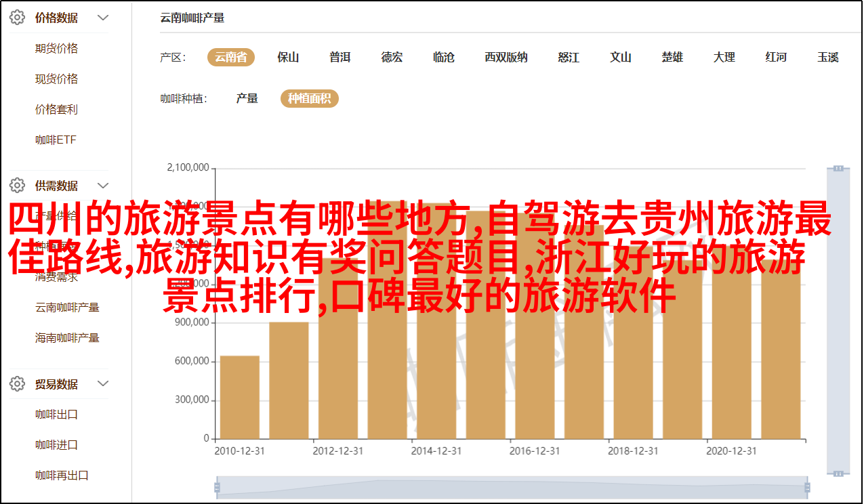Choose the 保山 region
The width and height of the screenshot is (864, 504).
[288, 58]
